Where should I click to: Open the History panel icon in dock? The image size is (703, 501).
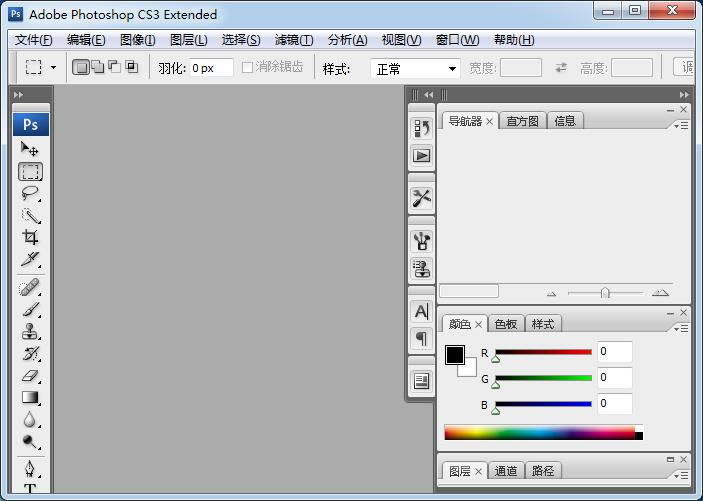421,128
